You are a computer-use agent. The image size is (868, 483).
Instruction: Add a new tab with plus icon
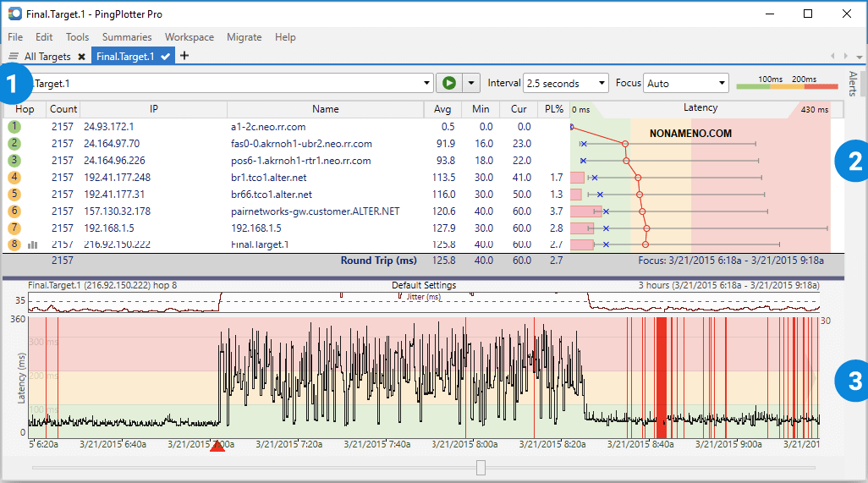[184, 56]
